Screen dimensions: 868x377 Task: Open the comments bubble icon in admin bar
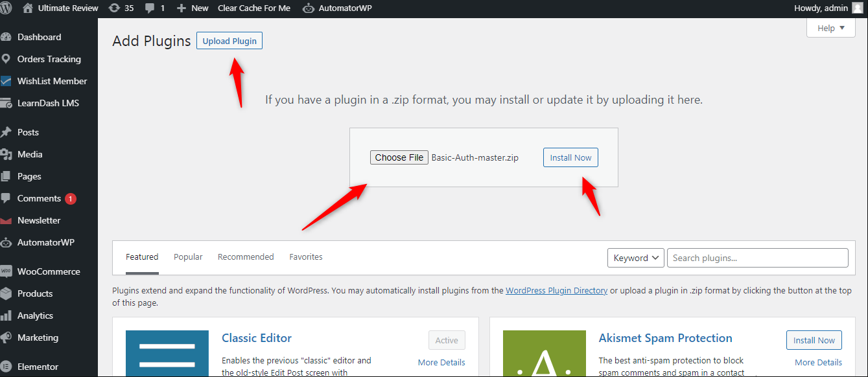point(150,8)
